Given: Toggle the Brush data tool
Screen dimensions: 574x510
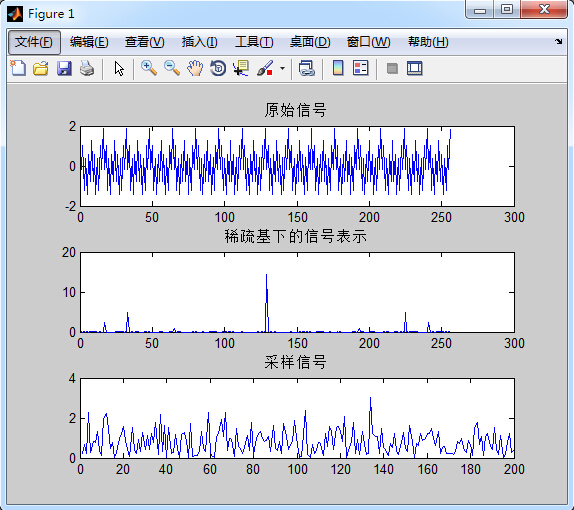Looking at the screenshot, I should 265,68.
